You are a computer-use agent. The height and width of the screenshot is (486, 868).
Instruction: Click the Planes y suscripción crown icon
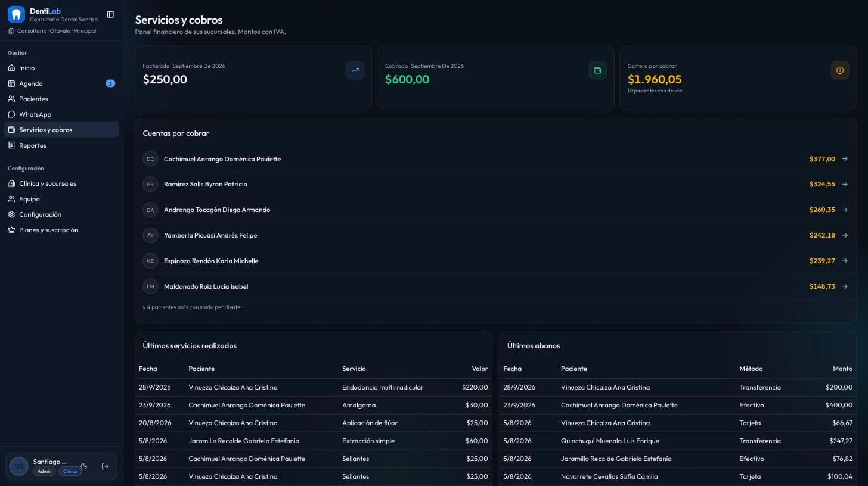pos(11,230)
